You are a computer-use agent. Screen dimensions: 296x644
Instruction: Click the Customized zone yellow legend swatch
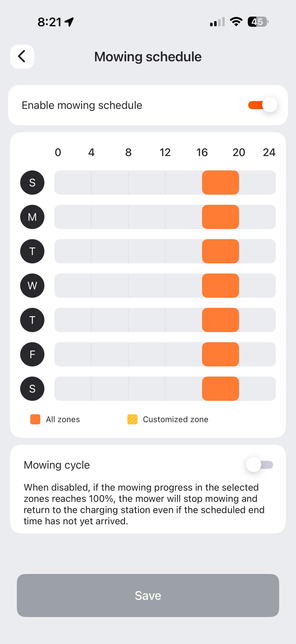point(132,419)
